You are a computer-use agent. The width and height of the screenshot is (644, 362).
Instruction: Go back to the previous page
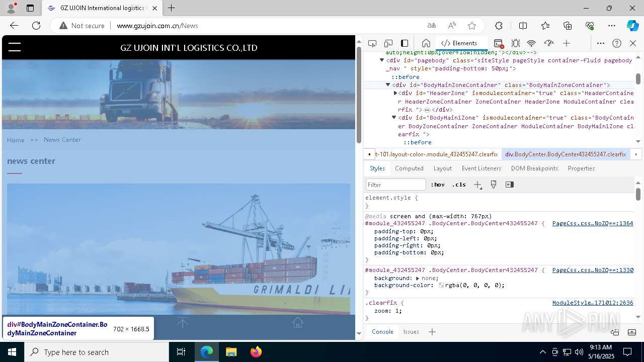tap(14, 26)
